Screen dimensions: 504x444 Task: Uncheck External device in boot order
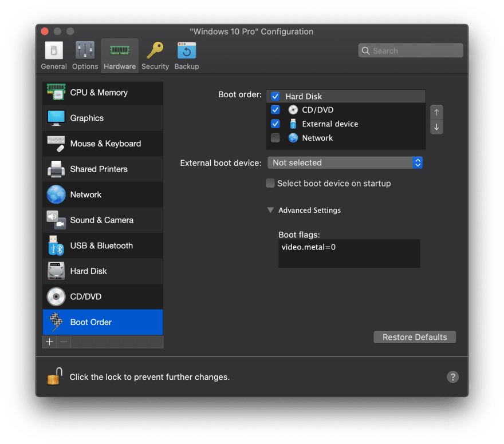[275, 124]
